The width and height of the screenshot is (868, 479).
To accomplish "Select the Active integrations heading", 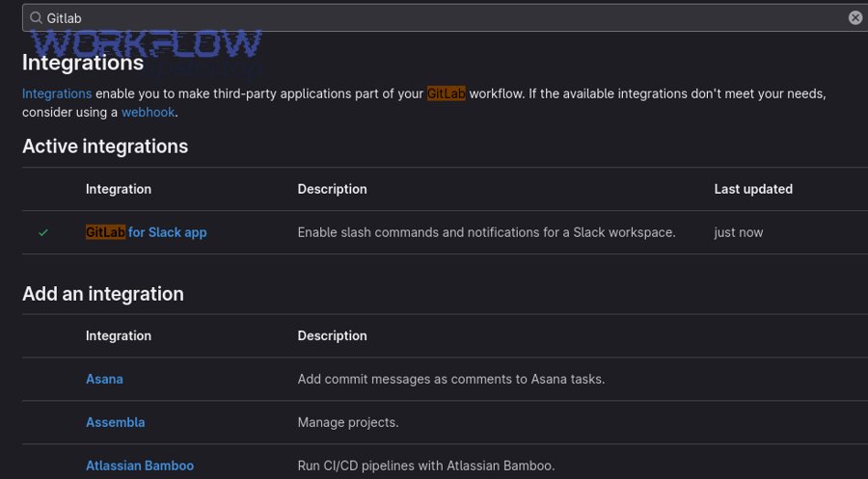I will click(105, 146).
